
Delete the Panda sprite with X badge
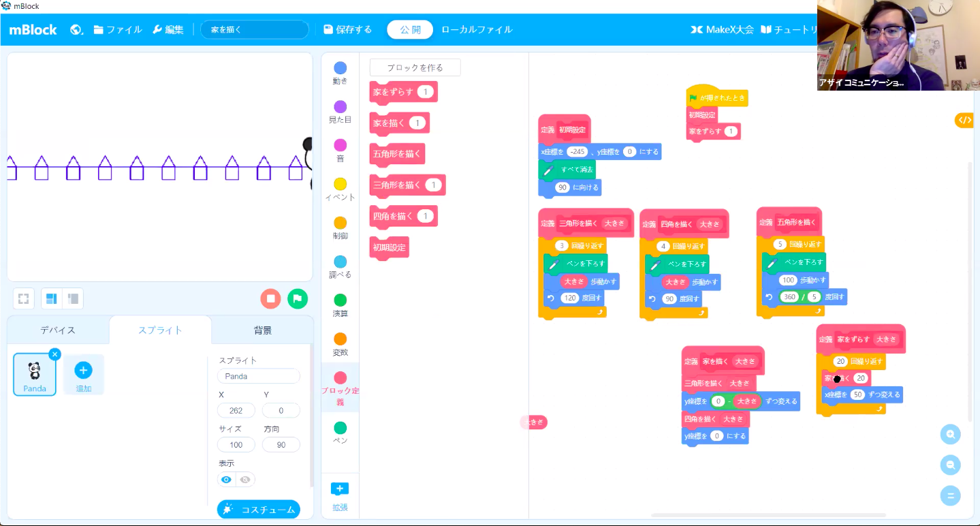coord(55,354)
